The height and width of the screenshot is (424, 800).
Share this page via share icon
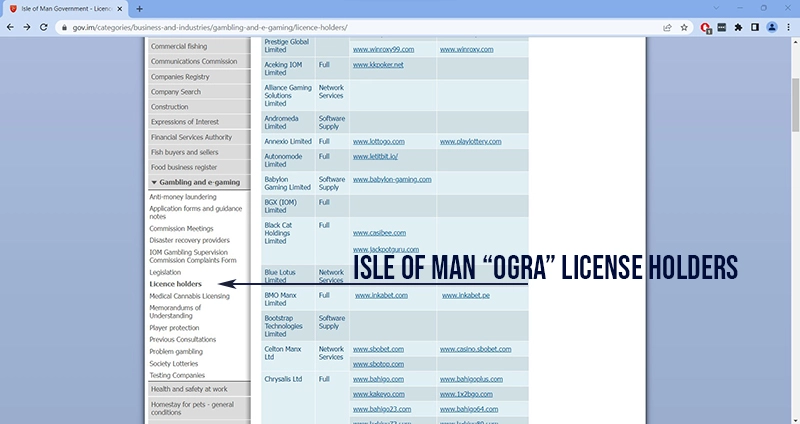[x=667, y=28]
